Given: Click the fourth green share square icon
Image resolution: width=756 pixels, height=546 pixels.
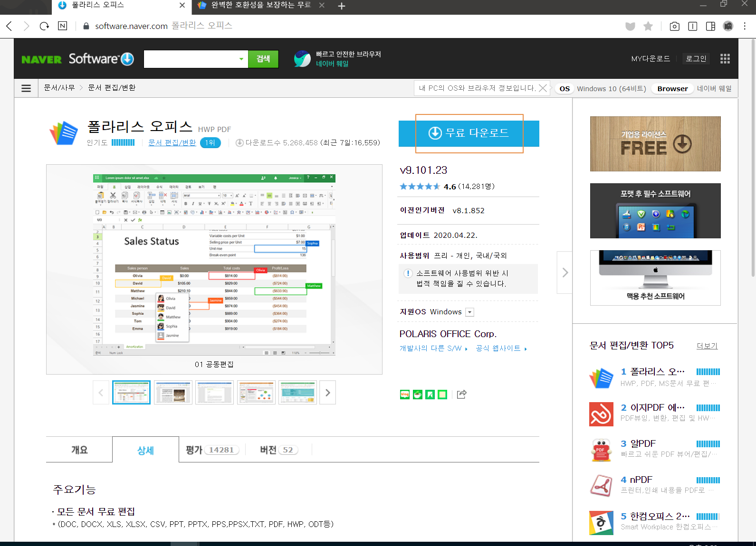Looking at the screenshot, I should click(442, 395).
